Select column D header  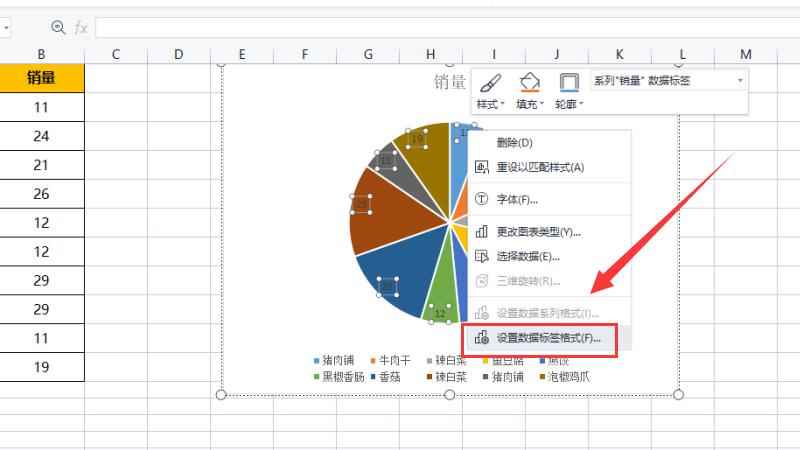(x=179, y=54)
